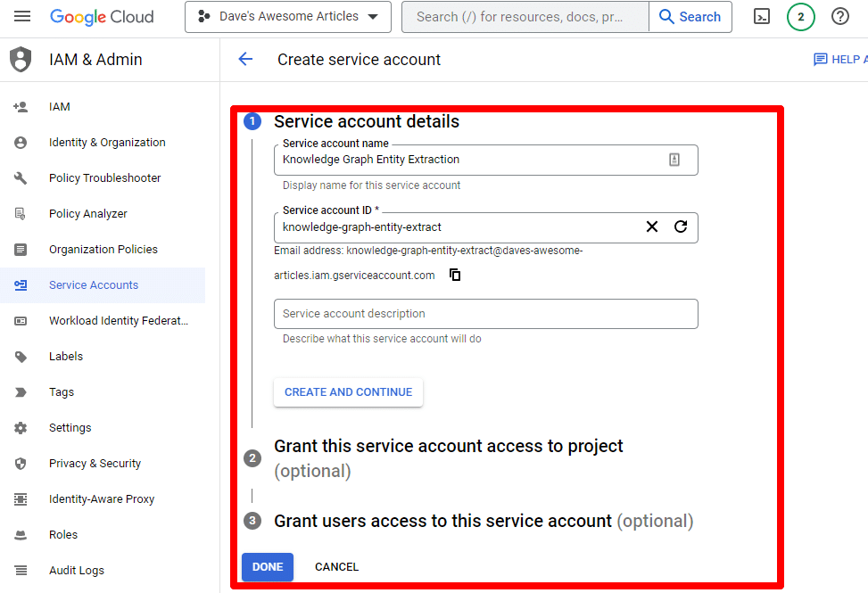Open Audit Logs from the sidebar
This screenshot has height=593, width=868.
point(76,570)
